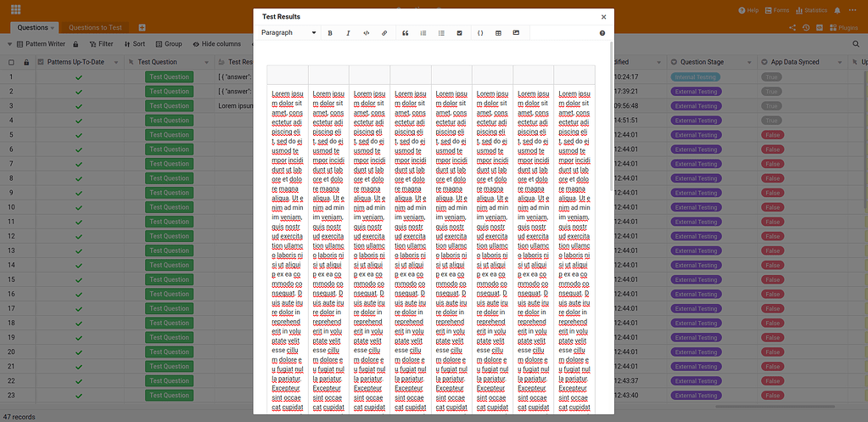Image resolution: width=868 pixels, height=422 pixels.
Task: Toggle Patterns Up-To-Date check in row 12
Action: (x=79, y=237)
